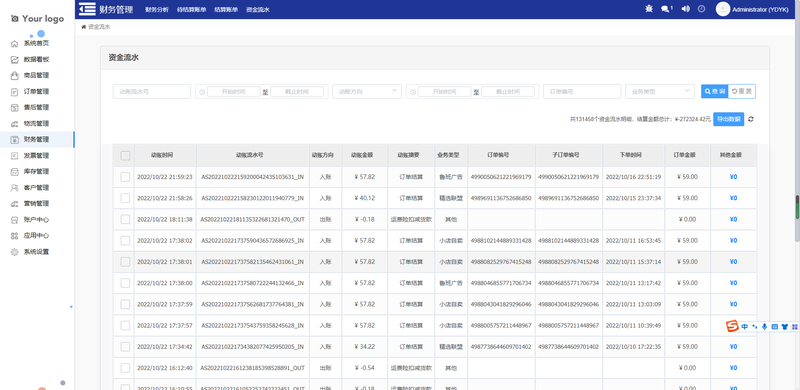Pick second 开始时间 start date field
This screenshot has height=390, width=800.
pyautogui.click(x=444, y=92)
